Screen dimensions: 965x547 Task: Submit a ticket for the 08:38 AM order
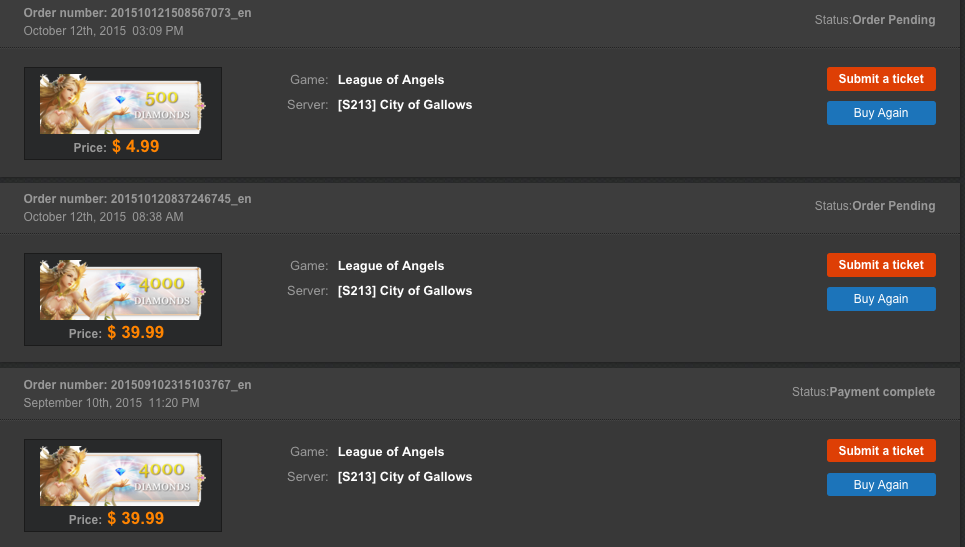(881, 265)
